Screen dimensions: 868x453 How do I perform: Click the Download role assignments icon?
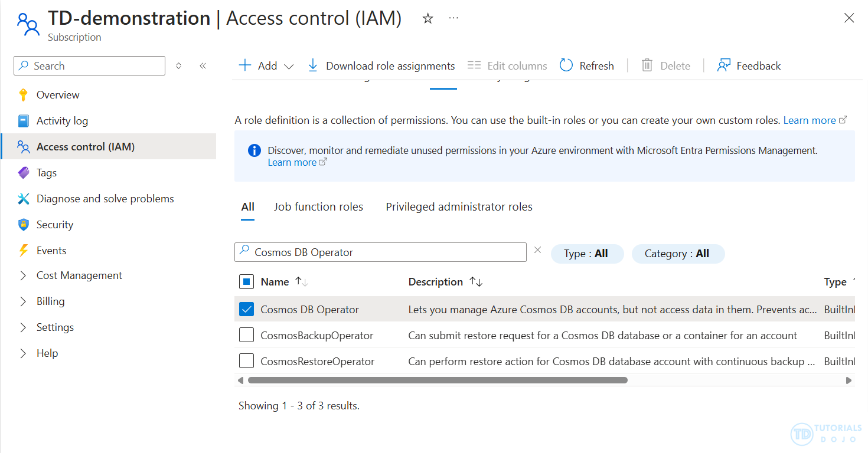(313, 65)
